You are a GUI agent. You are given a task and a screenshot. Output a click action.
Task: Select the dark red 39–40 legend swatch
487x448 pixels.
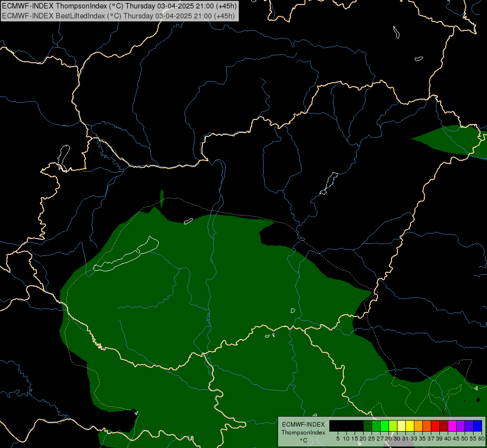point(444,426)
